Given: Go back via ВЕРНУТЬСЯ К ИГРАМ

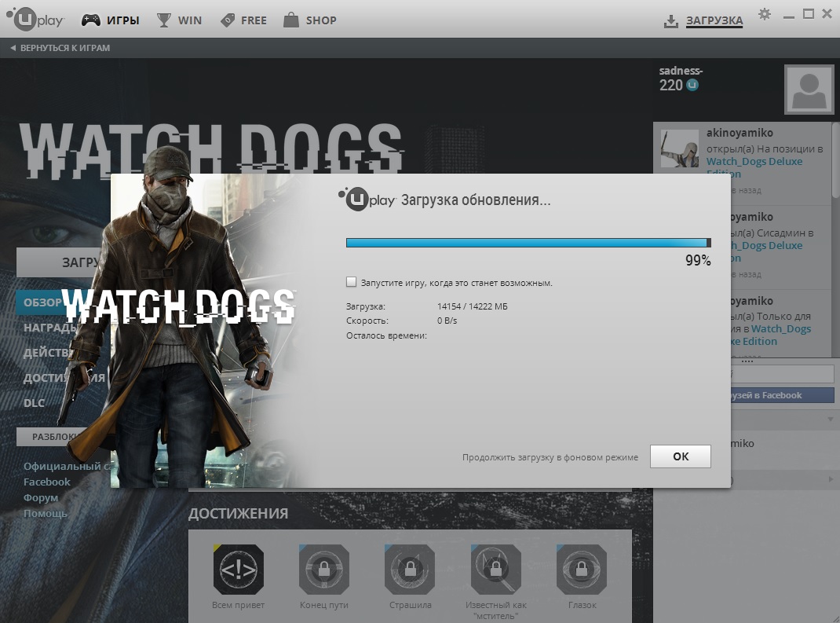Looking at the screenshot, I should 60,48.
